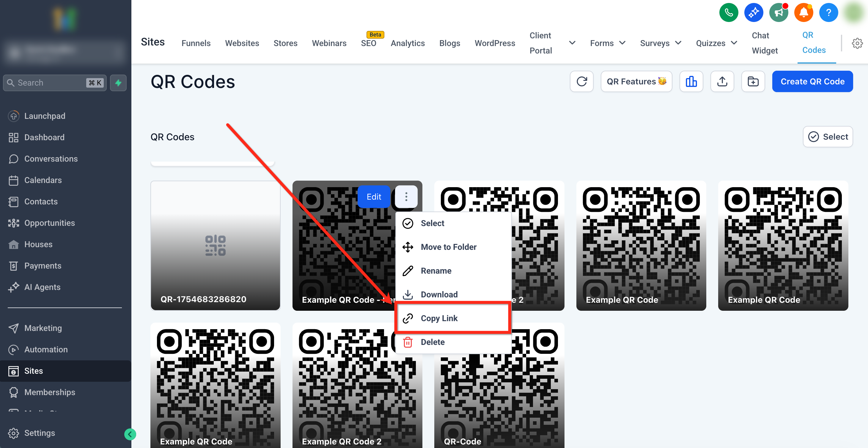Click the blue Edit button
This screenshot has width=868, height=448.
click(374, 197)
